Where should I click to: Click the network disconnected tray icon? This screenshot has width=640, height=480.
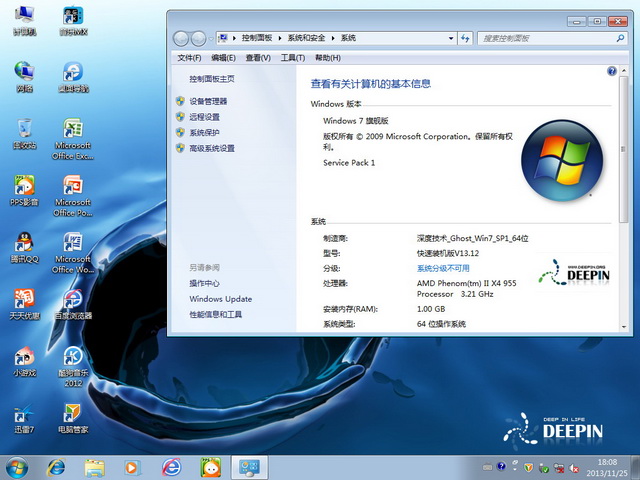pyautogui.click(x=559, y=468)
